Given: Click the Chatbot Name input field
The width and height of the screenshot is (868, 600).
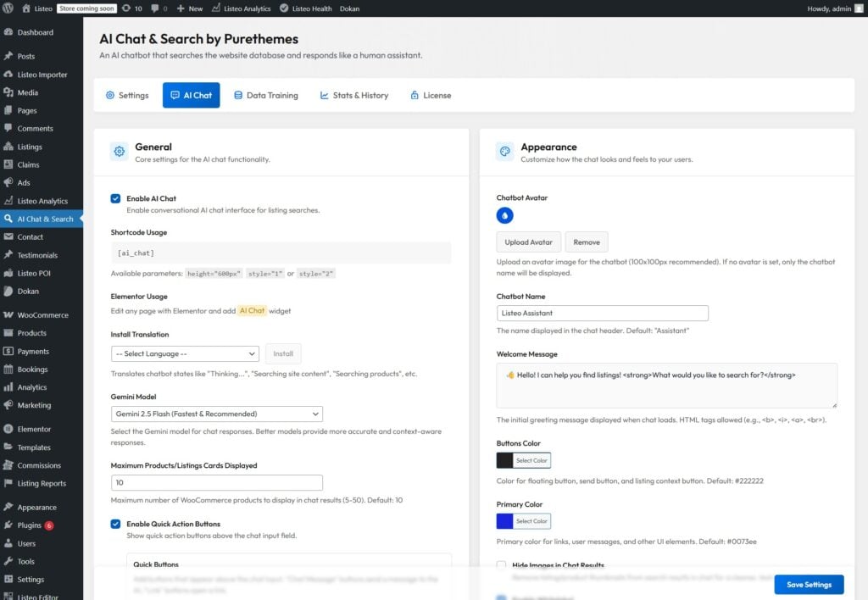Looking at the screenshot, I should (602, 314).
